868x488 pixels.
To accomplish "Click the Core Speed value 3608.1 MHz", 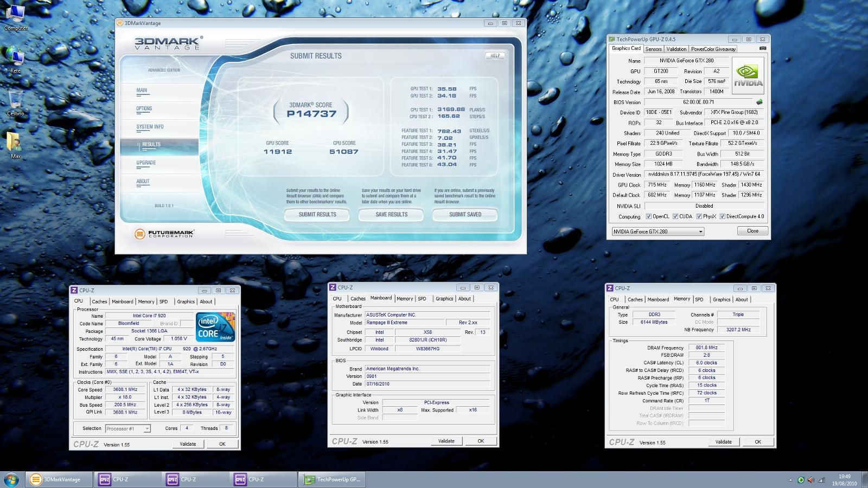I will (x=125, y=389).
